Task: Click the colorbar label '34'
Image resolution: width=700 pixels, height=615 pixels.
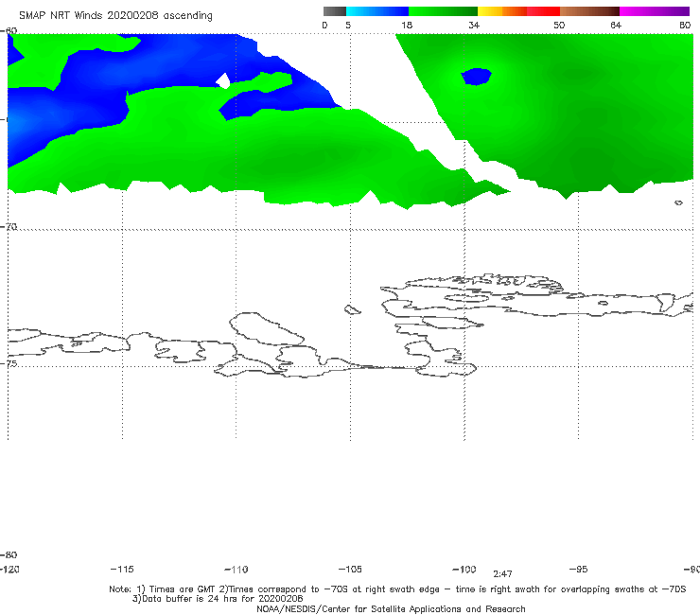Action: pos(474,25)
